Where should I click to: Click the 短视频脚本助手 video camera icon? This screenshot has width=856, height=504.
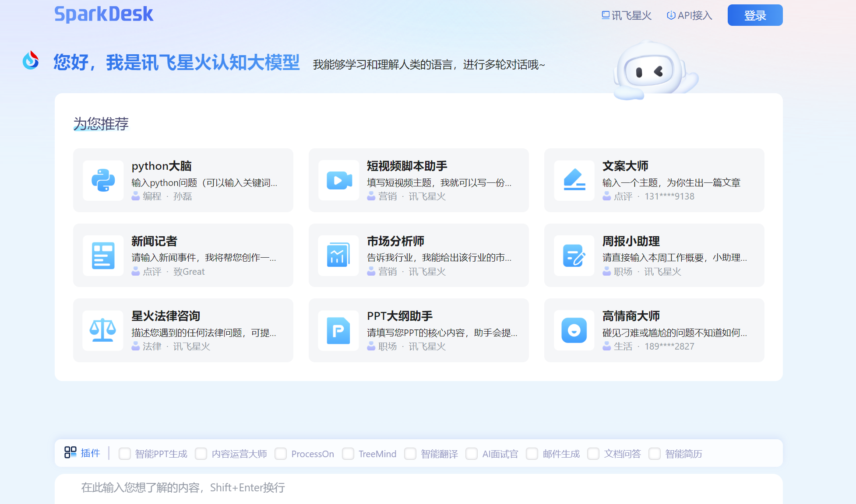coord(338,180)
